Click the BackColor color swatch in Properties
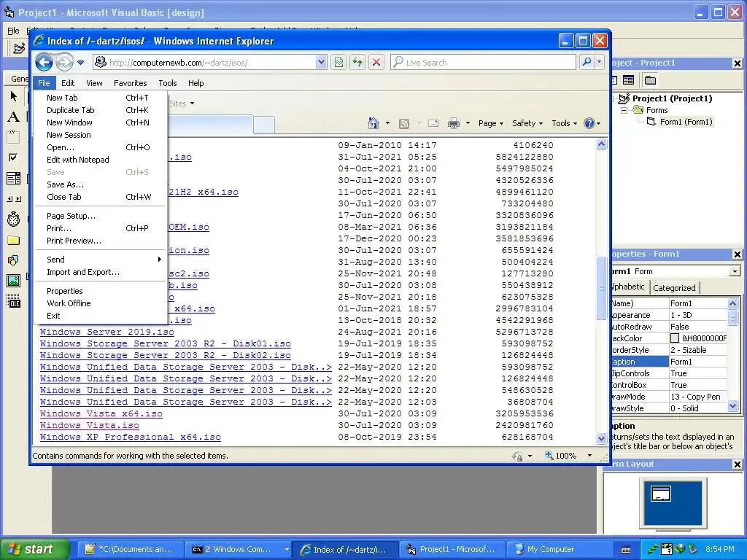747x560 pixels. tap(675, 338)
